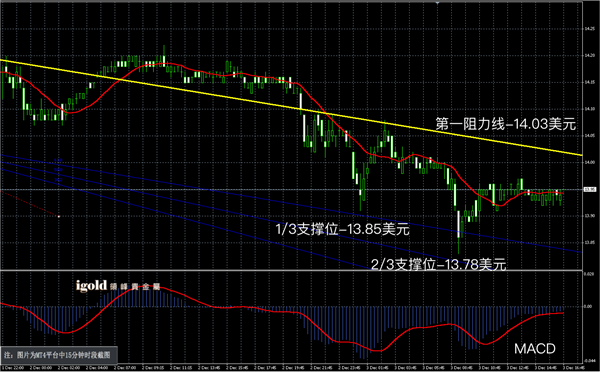The image size is (600, 372).
Task: Click the 第一阻力线–14.03美元 resistance label
Action: [505, 124]
